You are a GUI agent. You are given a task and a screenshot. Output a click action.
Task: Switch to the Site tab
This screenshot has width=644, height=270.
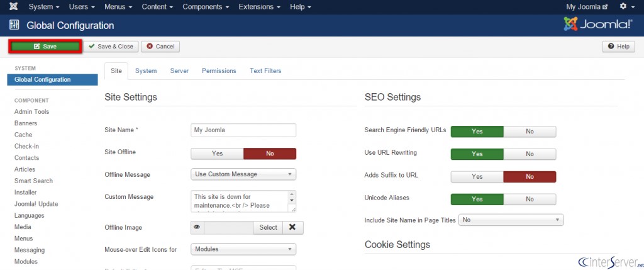coord(116,70)
